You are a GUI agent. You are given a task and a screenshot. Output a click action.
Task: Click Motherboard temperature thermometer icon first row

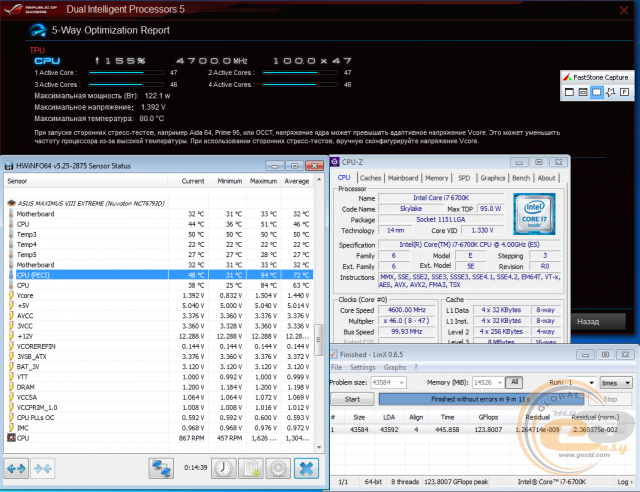[x=11, y=214]
